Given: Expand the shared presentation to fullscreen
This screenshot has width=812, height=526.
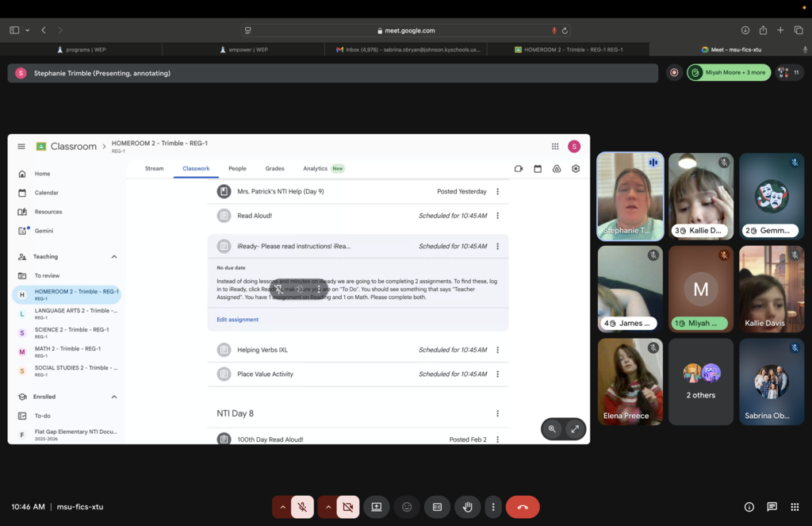Looking at the screenshot, I should click(575, 429).
